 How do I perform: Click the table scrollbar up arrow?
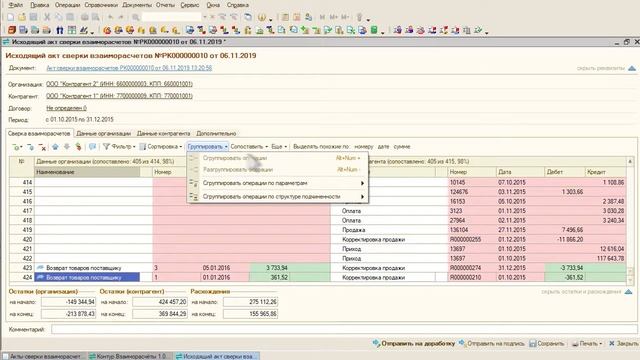[x=630, y=162]
